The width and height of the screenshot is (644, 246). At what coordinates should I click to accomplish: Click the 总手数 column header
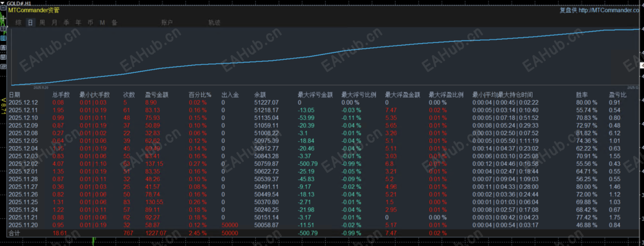tap(61, 95)
